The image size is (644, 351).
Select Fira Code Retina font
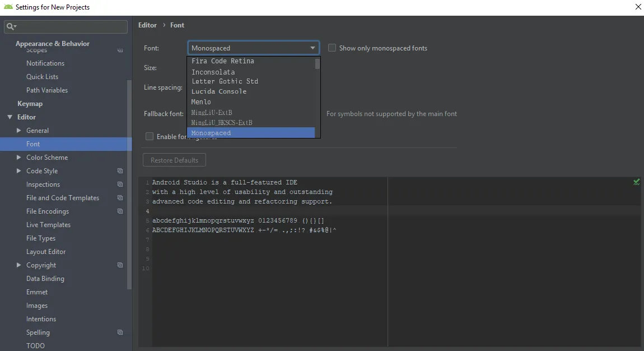coord(251,61)
